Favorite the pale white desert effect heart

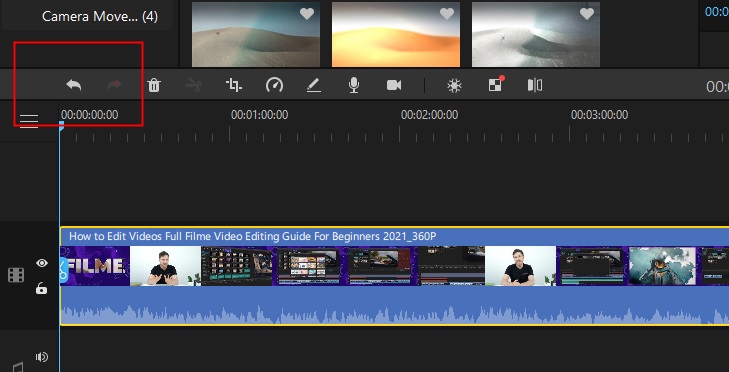click(587, 14)
